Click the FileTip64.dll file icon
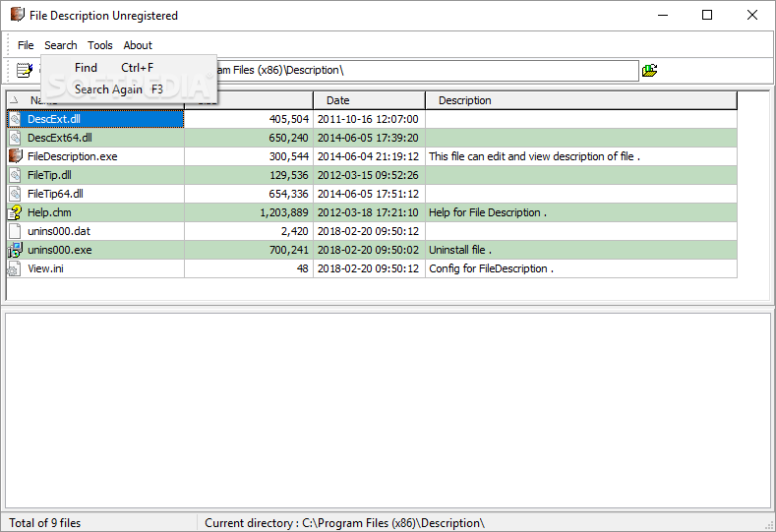This screenshot has height=532, width=776. [16, 194]
